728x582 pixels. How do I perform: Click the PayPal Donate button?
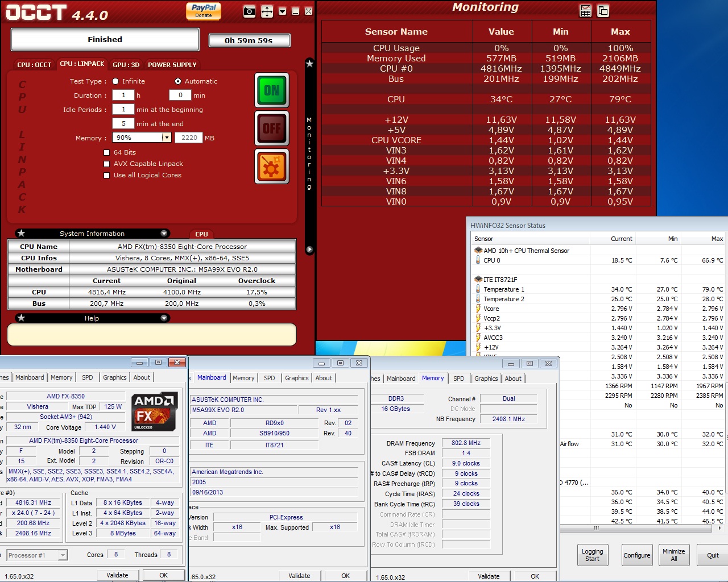(x=203, y=11)
